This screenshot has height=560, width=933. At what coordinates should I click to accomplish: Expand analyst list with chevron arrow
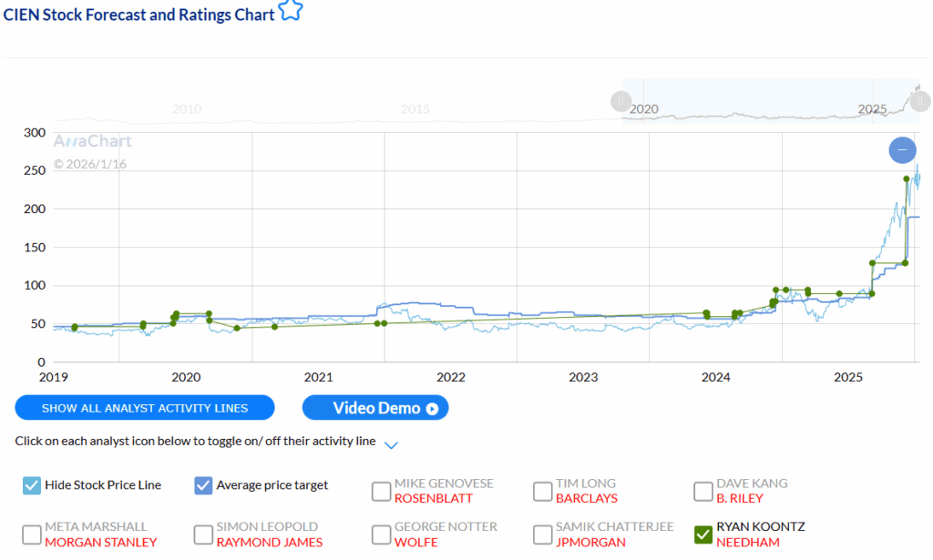(391, 444)
